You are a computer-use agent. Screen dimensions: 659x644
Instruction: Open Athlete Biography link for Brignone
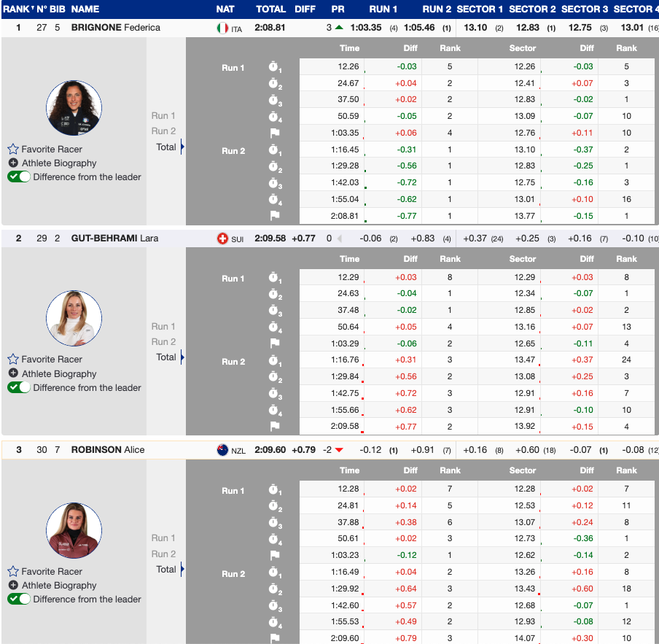(58, 163)
